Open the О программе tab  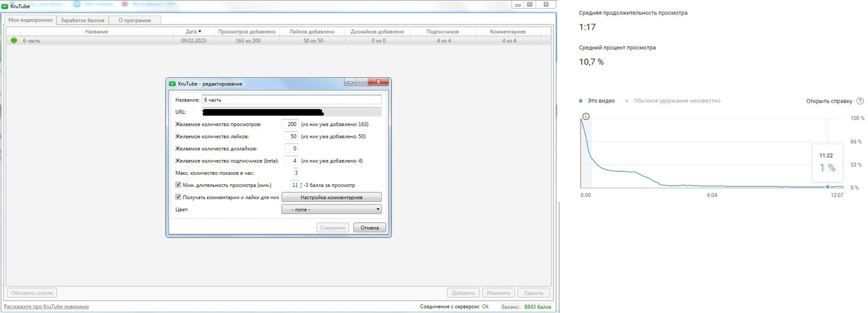[135, 20]
